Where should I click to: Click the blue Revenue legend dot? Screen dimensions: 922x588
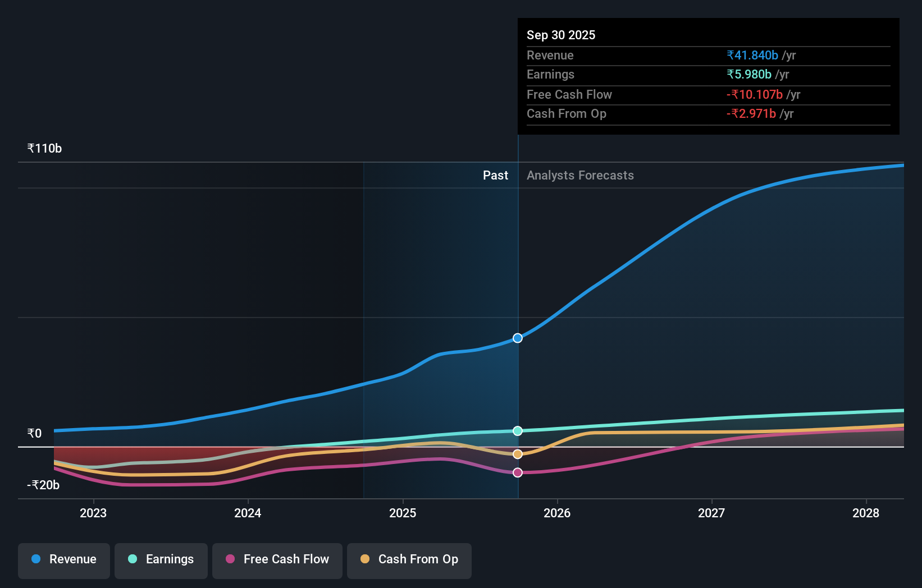click(35, 559)
